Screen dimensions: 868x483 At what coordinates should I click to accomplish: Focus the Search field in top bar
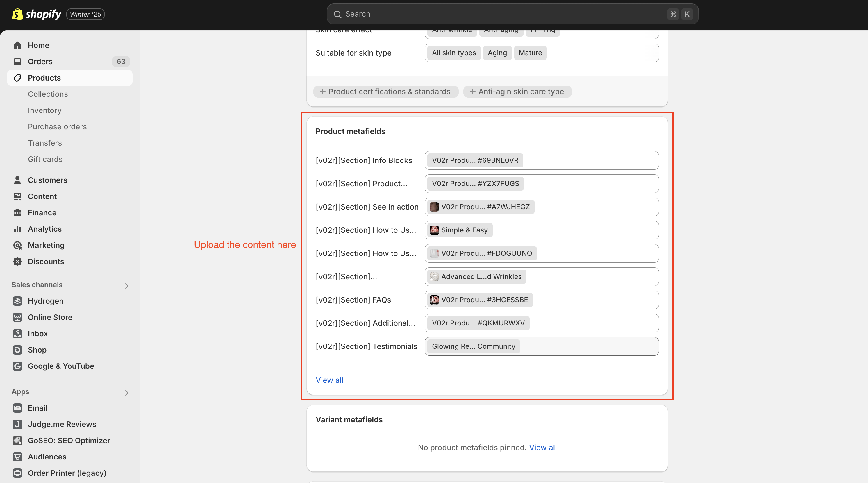(x=512, y=14)
